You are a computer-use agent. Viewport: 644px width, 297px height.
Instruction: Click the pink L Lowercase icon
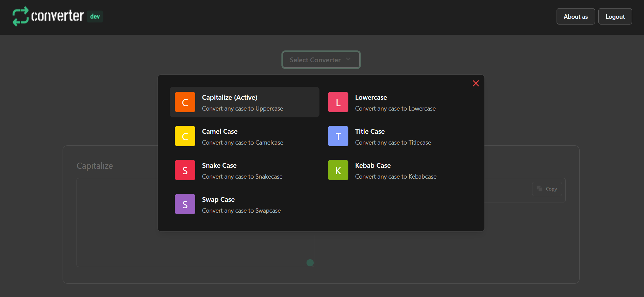pos(338,102)
